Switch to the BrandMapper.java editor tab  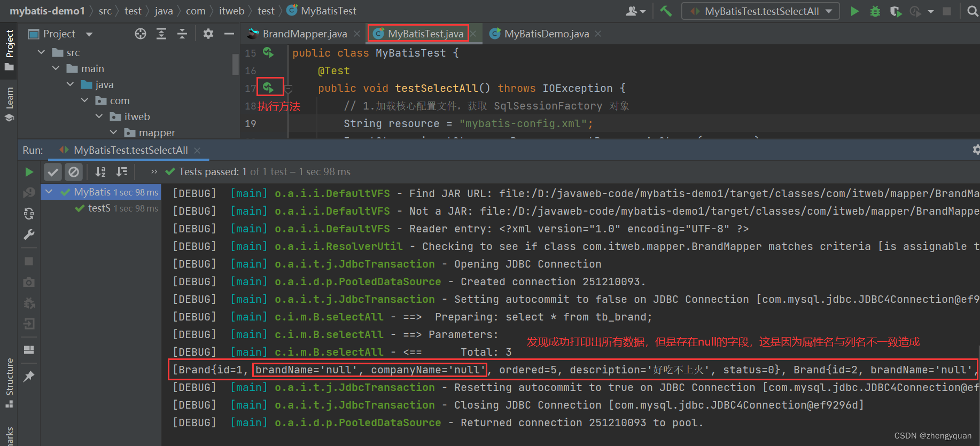coord(305,34)
